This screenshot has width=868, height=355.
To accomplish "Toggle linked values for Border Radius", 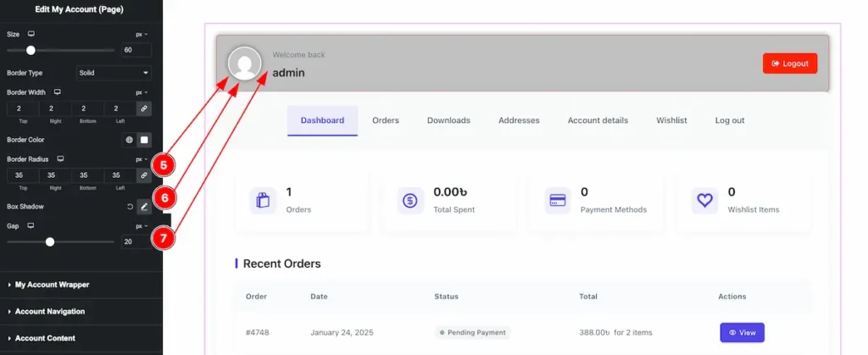I will [144, 175].
